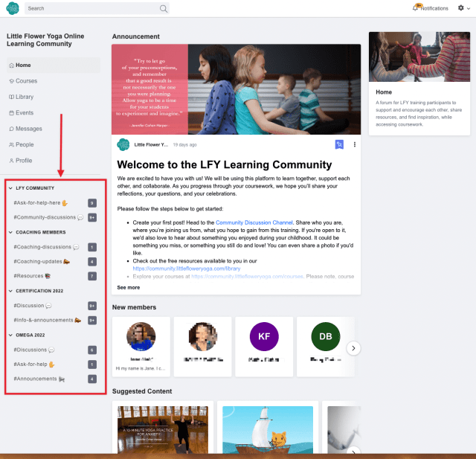The image size is (476, 459).
Task: Click See more on the announcement
Action: tap(129, 287)
